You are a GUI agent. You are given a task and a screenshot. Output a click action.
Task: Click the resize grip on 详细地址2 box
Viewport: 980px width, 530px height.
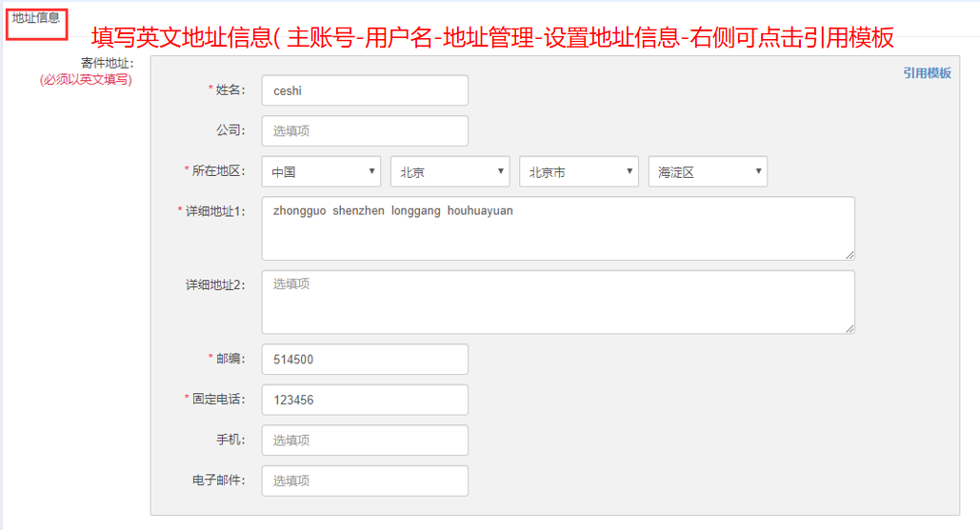[x=850, y=328]
